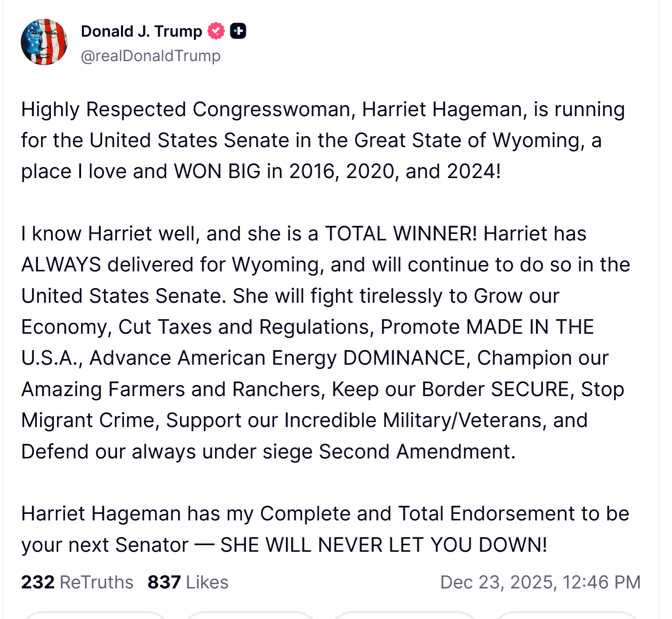Image resolution: width=672 pixels, height=619 pixels.
Task: Click the second action button below the stats
Action: point(249,615)
